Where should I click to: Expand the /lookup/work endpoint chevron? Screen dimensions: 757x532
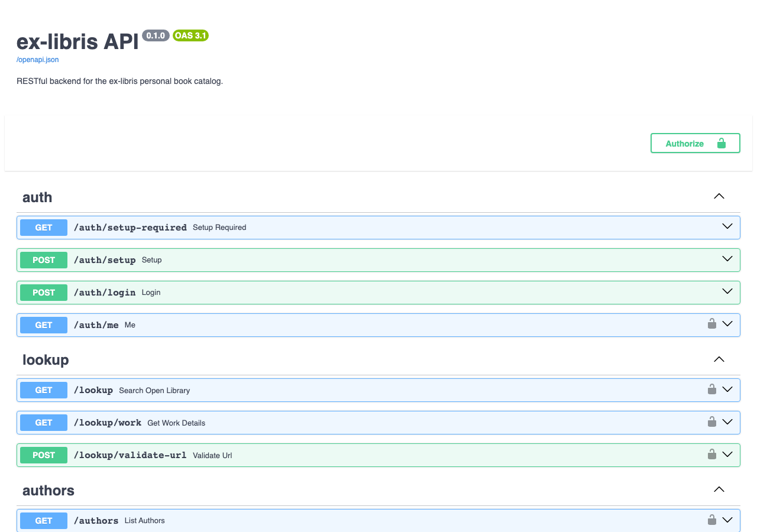click(727, 421)
